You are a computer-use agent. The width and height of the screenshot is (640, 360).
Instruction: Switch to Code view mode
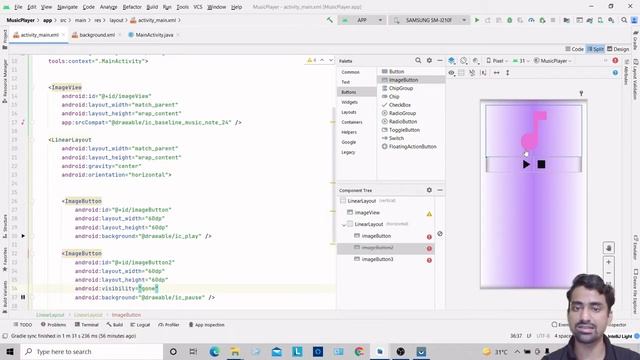click(x=574, y=49)
